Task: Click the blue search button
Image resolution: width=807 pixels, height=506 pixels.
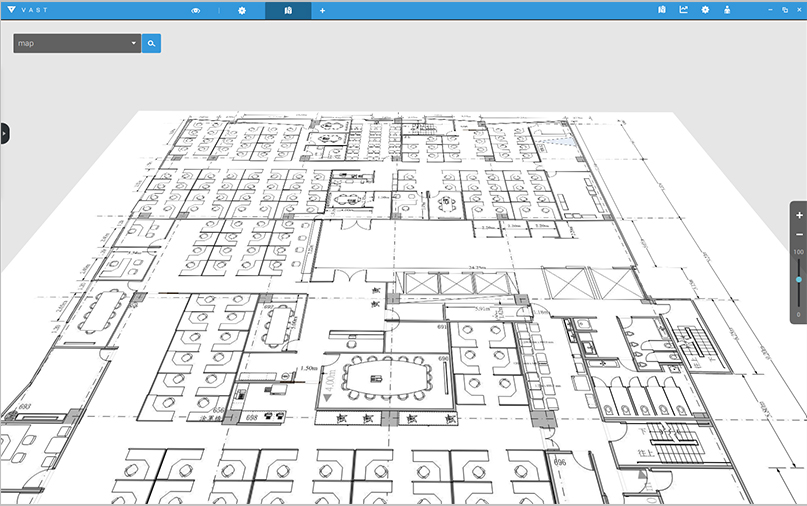Action: pos(151,44)
